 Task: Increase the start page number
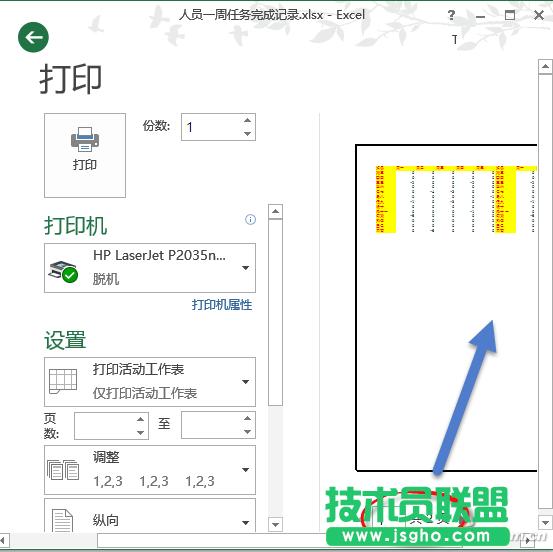tap(140, 419)
